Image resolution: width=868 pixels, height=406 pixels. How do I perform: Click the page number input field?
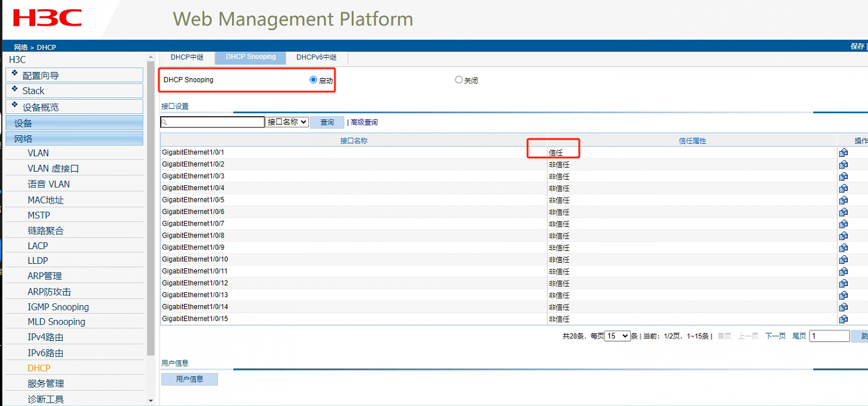(830, 336)
